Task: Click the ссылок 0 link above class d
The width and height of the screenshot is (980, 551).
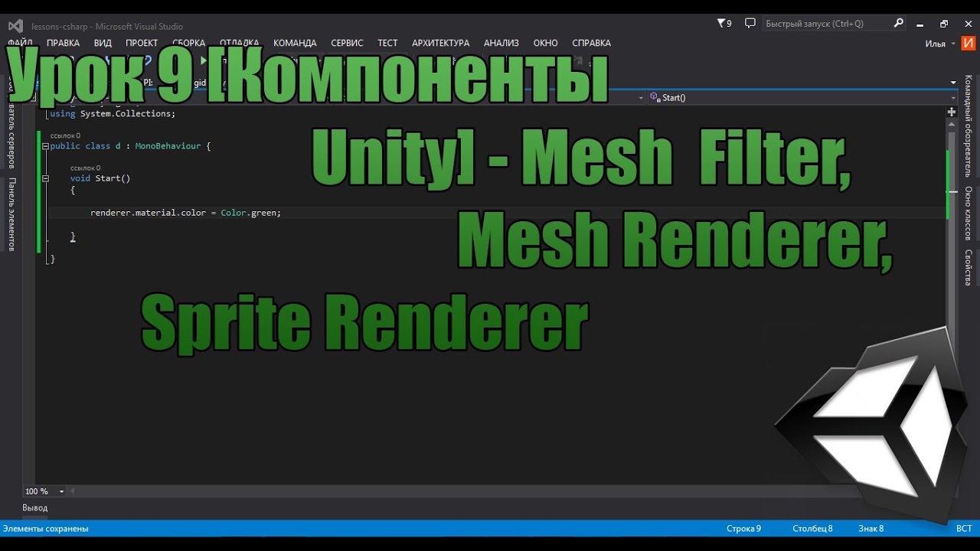Action: tap(65, 135)
